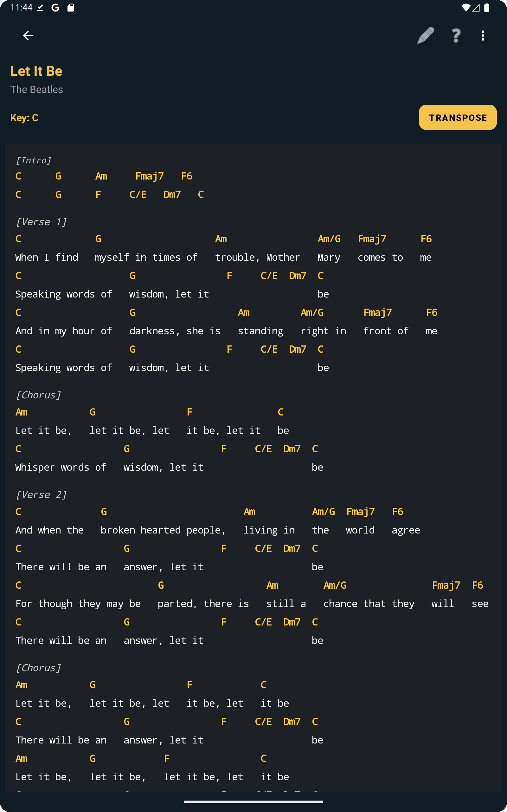Tap the navigation handle at screen bottom
507x812 pixels.
pos(253,802)
